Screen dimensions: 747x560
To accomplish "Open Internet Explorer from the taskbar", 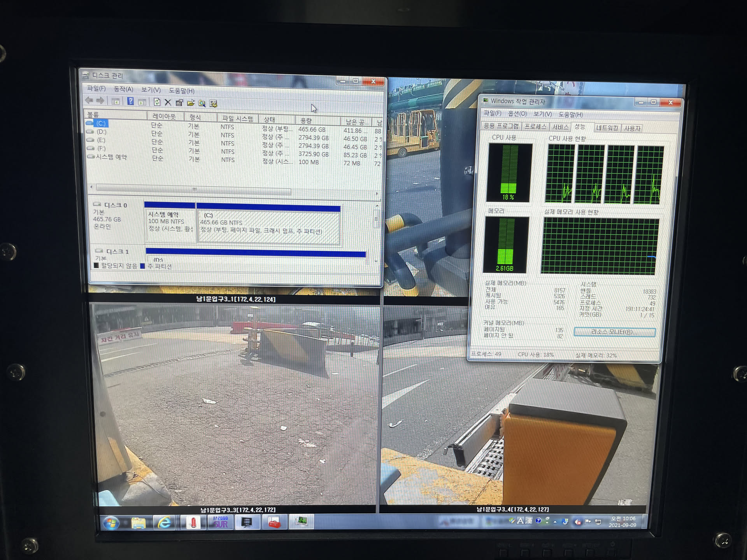I will (x=165, y=523).
